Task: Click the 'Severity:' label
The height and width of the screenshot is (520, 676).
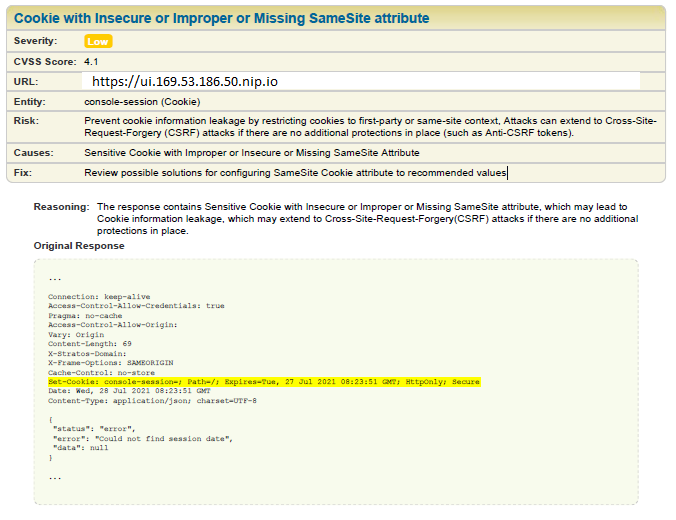Action: [x=35, y=41]
